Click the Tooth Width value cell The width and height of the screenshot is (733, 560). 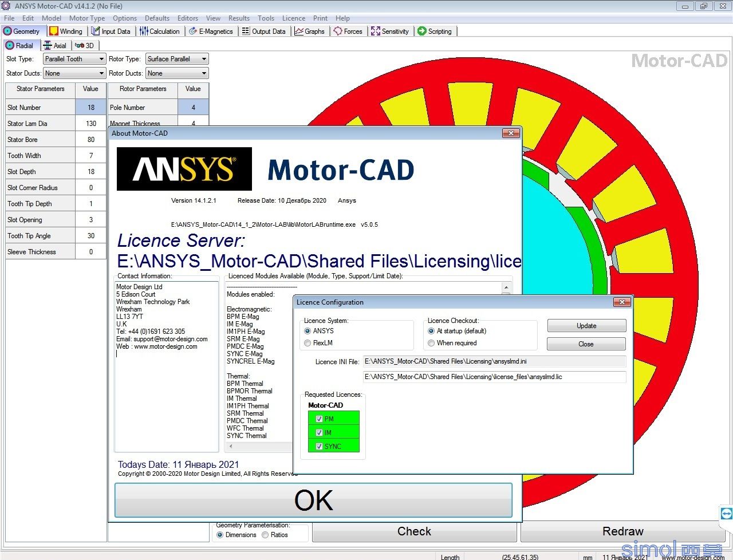click(x=91, y=155)
